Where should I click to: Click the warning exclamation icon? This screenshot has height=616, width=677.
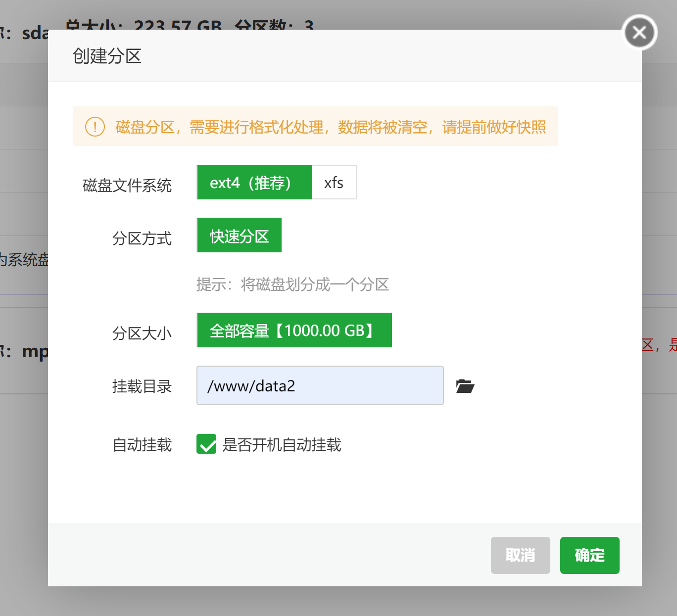(95, 127)
